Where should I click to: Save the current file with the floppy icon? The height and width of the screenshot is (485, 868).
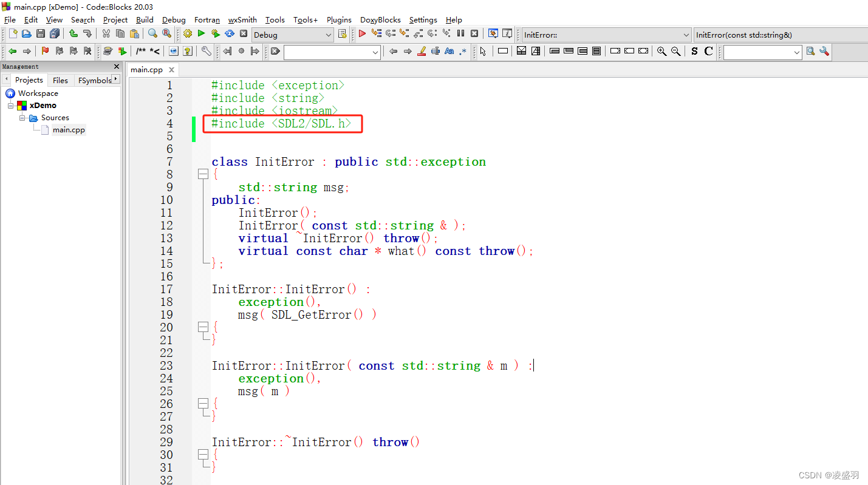(41, 34)
